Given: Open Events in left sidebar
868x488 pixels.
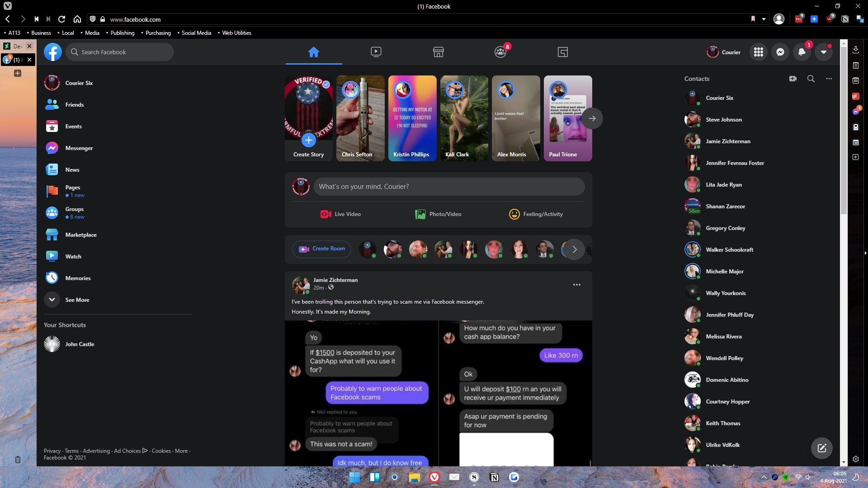Looking at the screenshot, I should [118, 127].
